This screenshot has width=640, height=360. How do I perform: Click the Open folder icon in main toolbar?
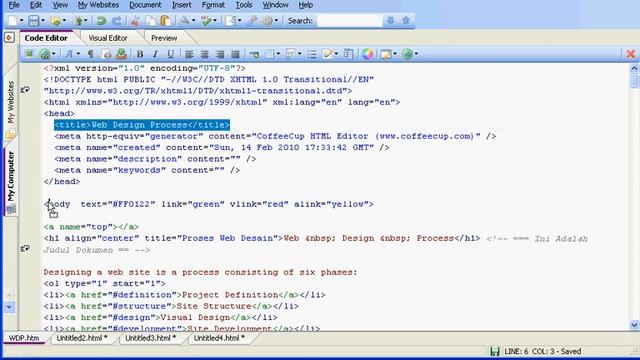pos(56,20)
